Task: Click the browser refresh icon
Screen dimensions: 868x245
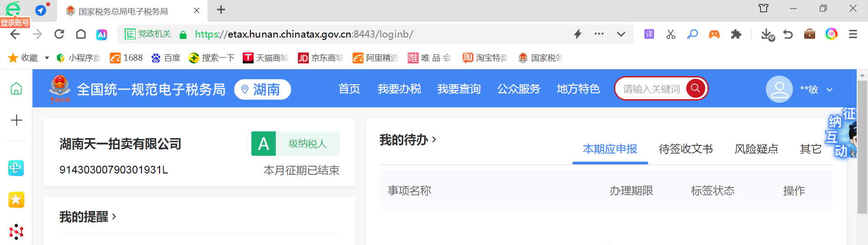Action: (59, 34)
